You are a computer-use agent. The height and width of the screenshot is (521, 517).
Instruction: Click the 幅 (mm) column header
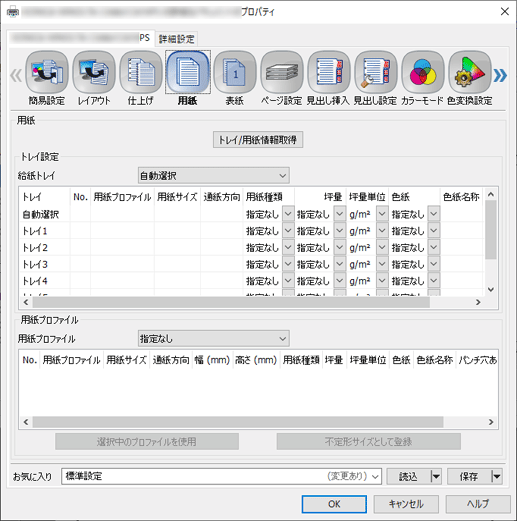(212, 360)
